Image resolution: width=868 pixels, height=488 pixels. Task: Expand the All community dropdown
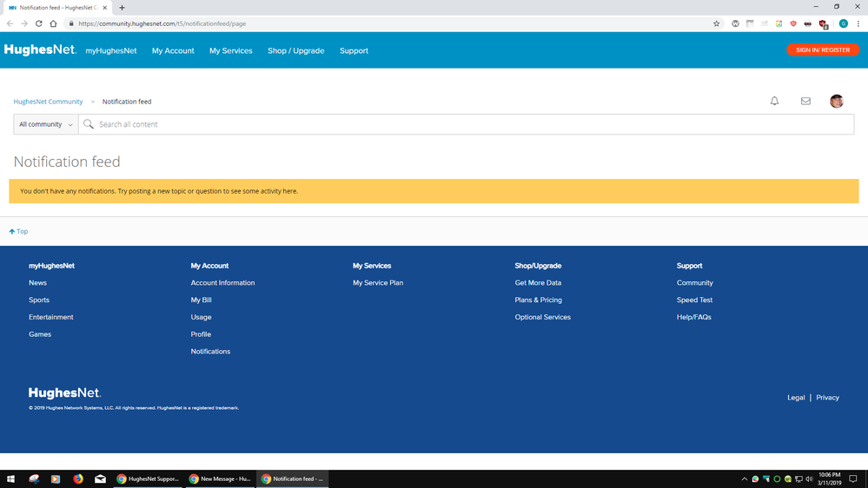coord(46,124)
